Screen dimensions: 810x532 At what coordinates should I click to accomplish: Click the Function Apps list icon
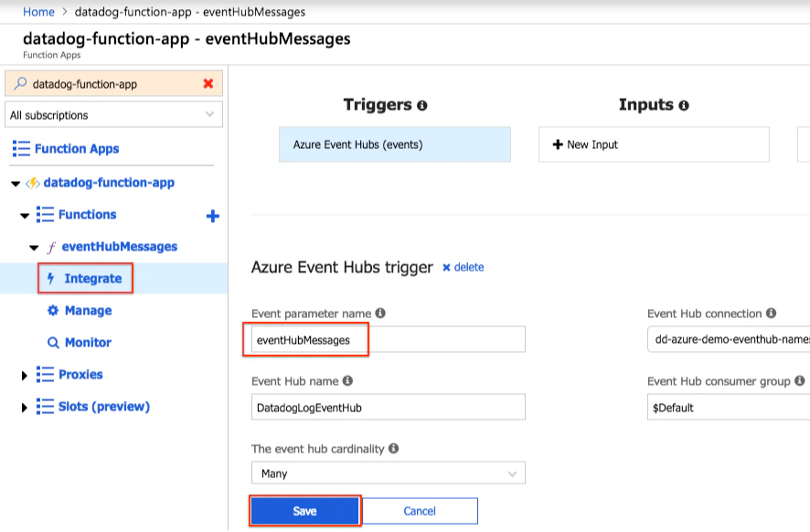tap(21, 149)
